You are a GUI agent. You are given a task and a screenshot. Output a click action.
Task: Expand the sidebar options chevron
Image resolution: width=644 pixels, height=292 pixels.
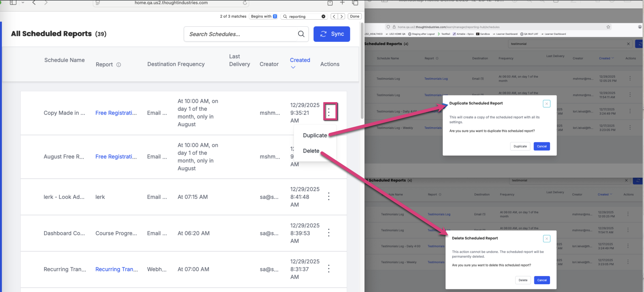(x=23, y=2)
